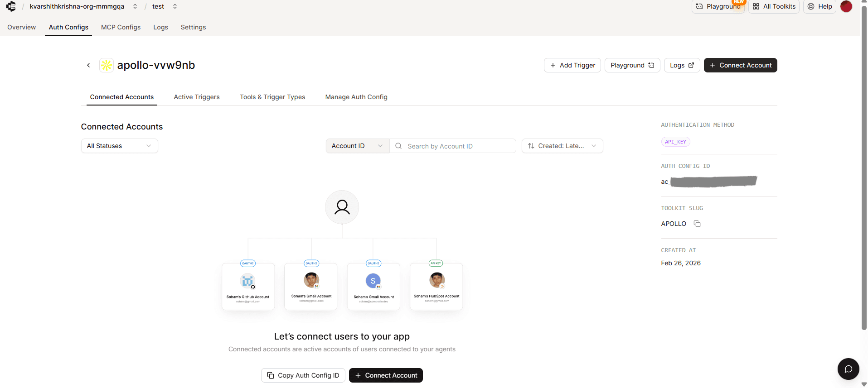Click Add Trigger
The image size is (868, 388).
[x=572, y=65]
